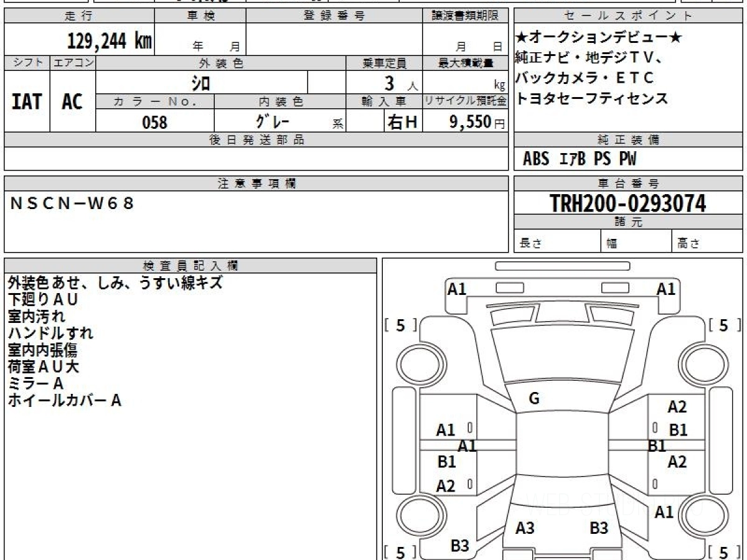Viewport: 747px width, 560px height.
Task: Click the エアコン column header
Action: pyautogui.click(x=73, y=63)
